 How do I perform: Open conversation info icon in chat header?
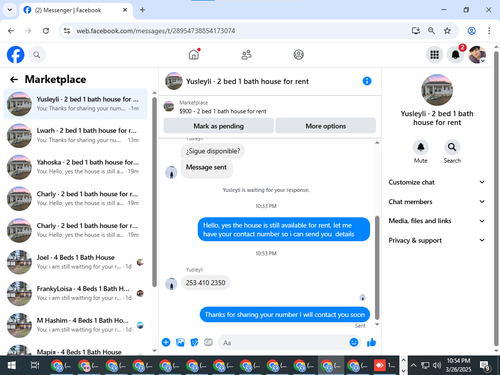[x=367, y=81]
